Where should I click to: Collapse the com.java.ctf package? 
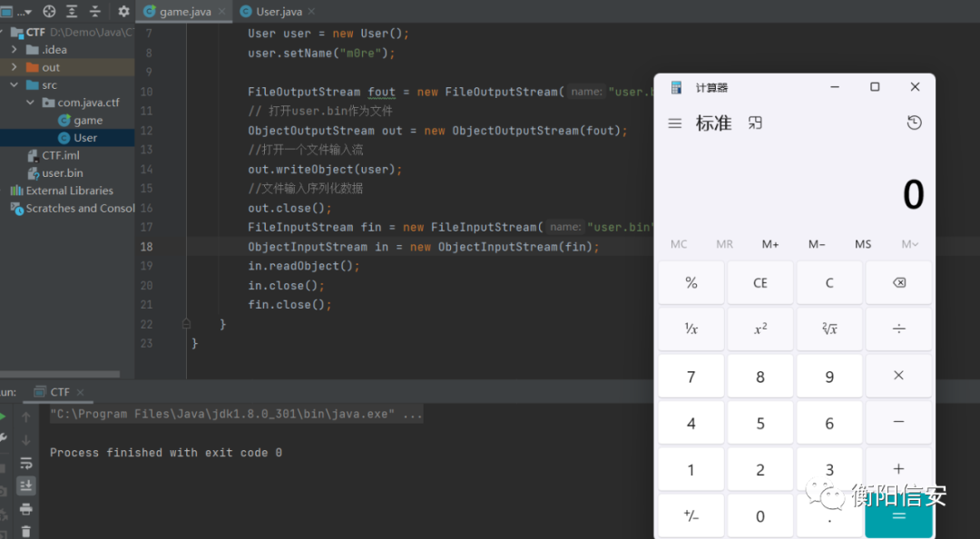point(30,102)
